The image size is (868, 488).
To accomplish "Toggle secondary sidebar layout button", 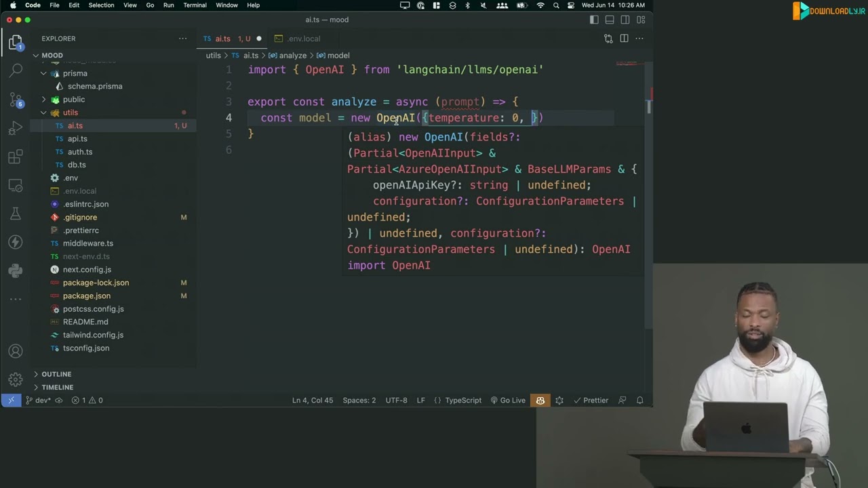I will [625, 20].
